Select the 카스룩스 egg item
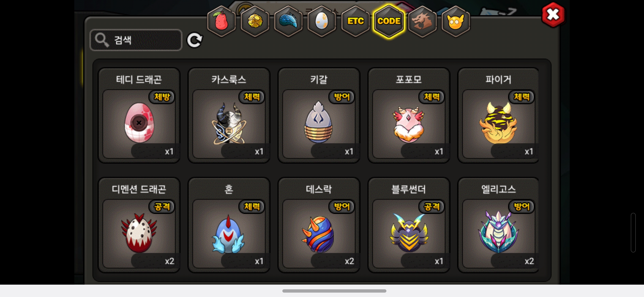Viewport: 644px width, 297px height. (229, 116)
